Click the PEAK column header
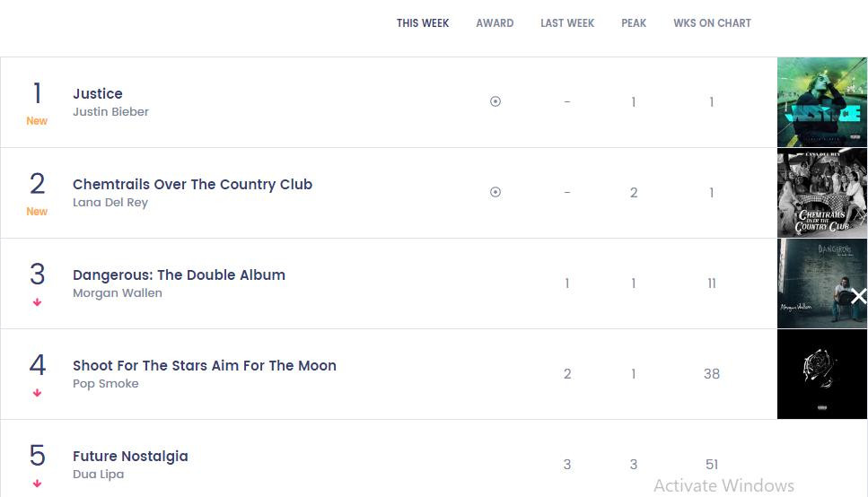This screenshot has height=497, width=868. tap(634, 23)
